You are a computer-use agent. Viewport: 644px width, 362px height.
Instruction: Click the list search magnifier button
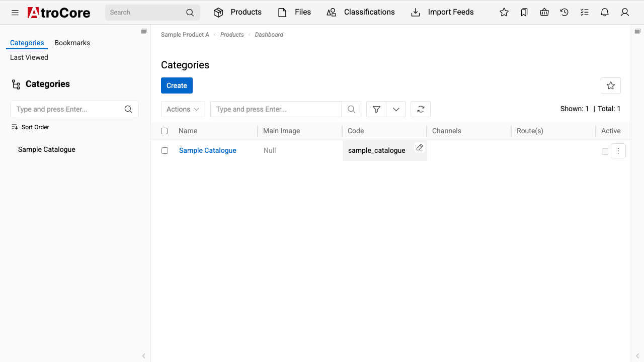(352, 109)
